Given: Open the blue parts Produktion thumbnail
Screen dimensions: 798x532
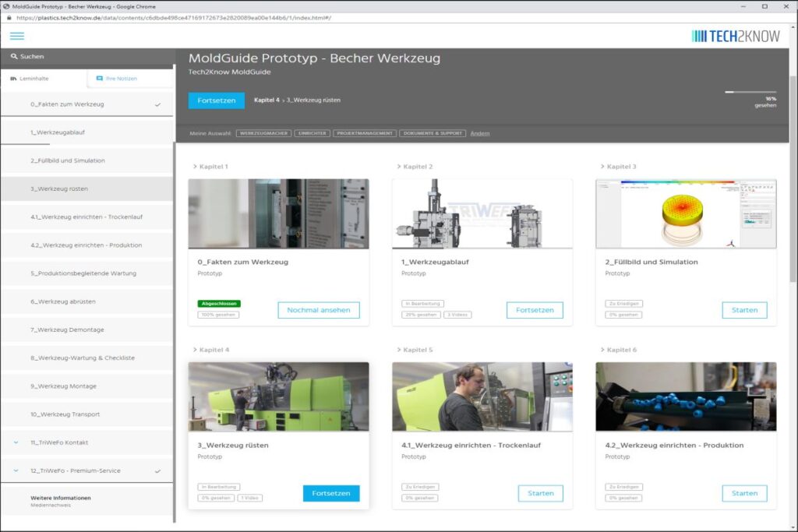Looking at the screenshot, I should click(x=686, y=396).
